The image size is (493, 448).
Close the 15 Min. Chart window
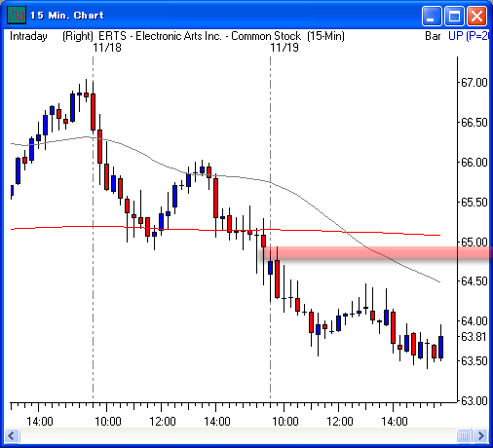click(x=476, y=16)
